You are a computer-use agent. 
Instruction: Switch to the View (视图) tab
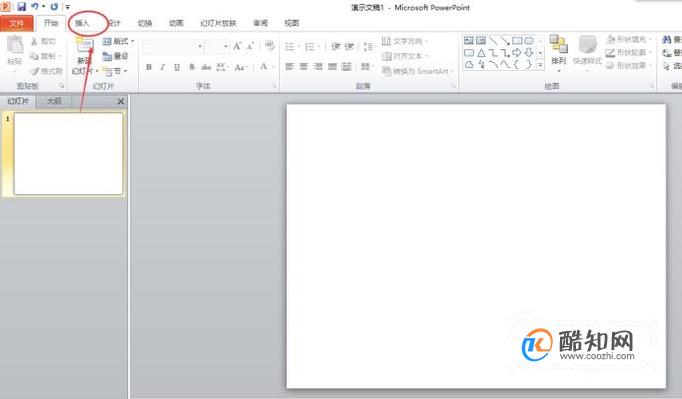tap(291, 23)
